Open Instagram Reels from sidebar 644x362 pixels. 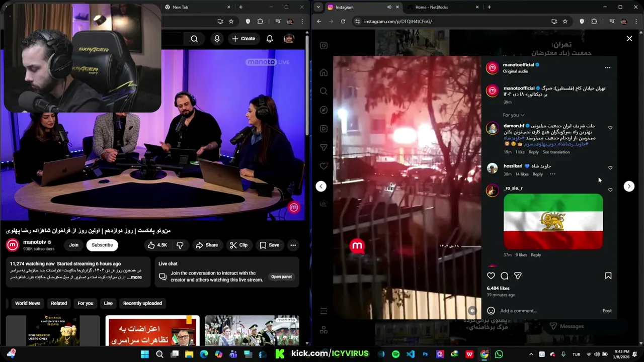[324, 129]
